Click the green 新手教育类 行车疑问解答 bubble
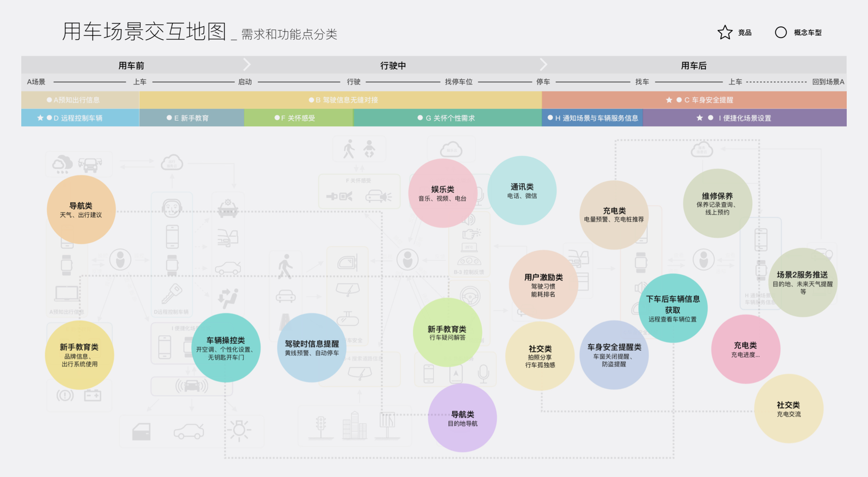This screenshot has width=868, height=477. [x=447, y=332]
